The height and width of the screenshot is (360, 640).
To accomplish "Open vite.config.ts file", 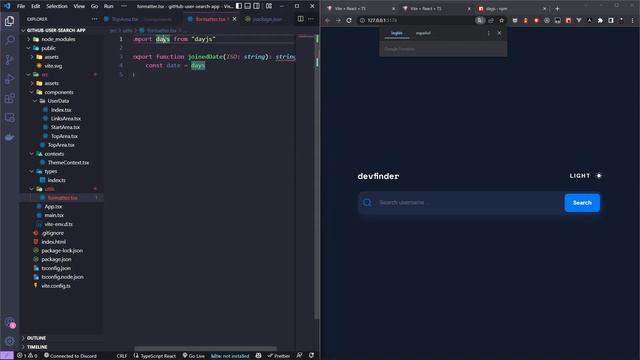I will [x=56, y=286].
